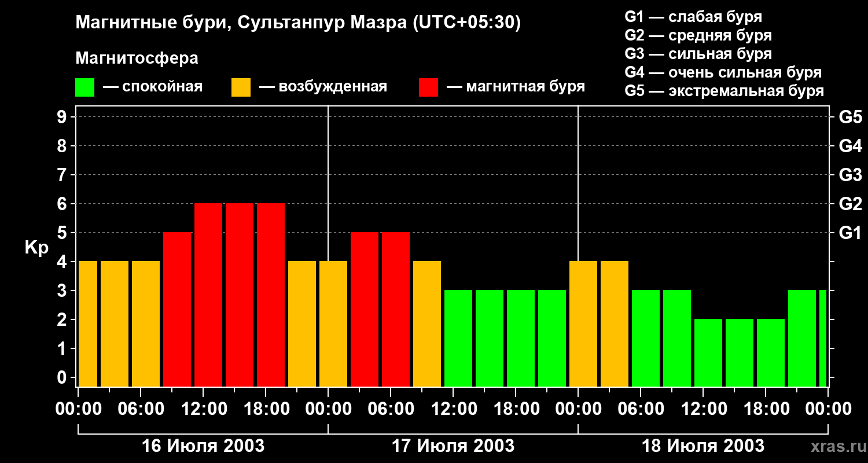
Task: Click the yellow 'возбужденная' legend swatch
Action: tap(241, 87)
